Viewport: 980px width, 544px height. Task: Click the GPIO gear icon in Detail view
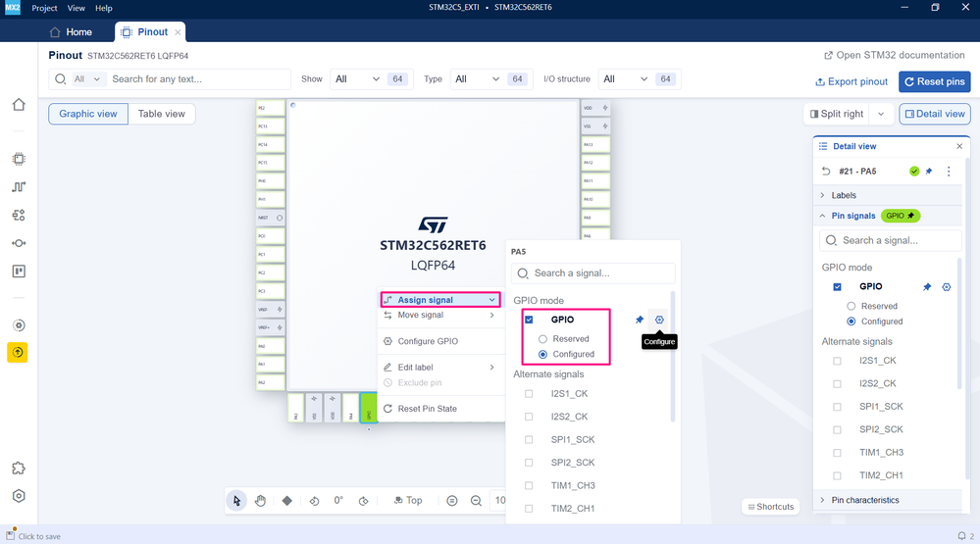(947, 286)
